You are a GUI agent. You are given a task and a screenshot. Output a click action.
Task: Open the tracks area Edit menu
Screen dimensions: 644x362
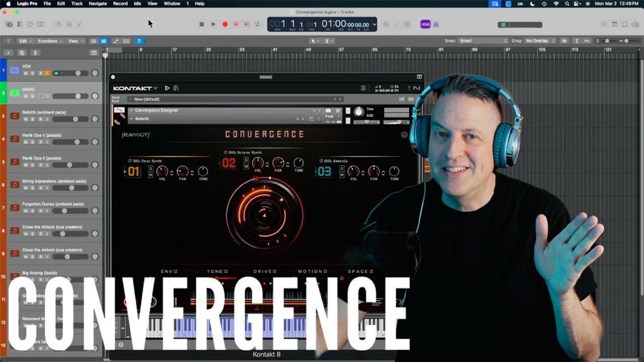tap(25, 41)
